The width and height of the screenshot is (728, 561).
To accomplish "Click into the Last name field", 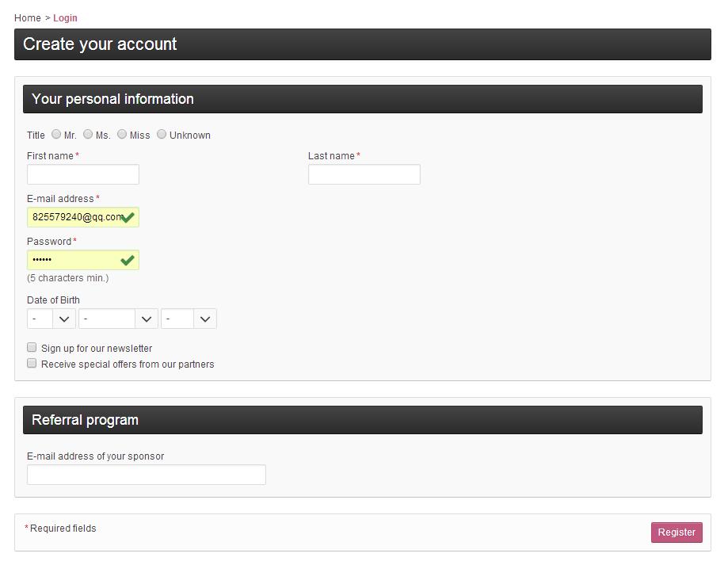I will tap(364, 174).
